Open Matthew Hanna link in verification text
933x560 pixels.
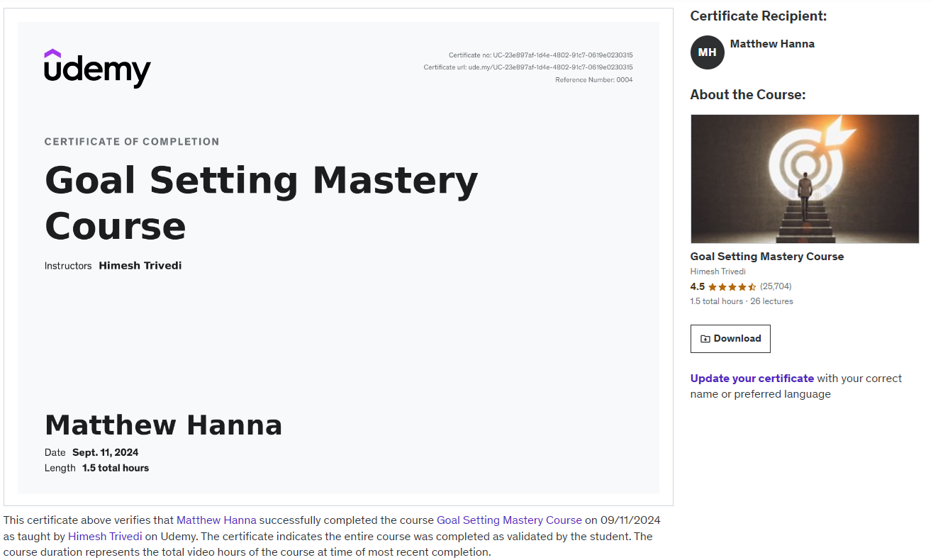[x=216, y=520]
